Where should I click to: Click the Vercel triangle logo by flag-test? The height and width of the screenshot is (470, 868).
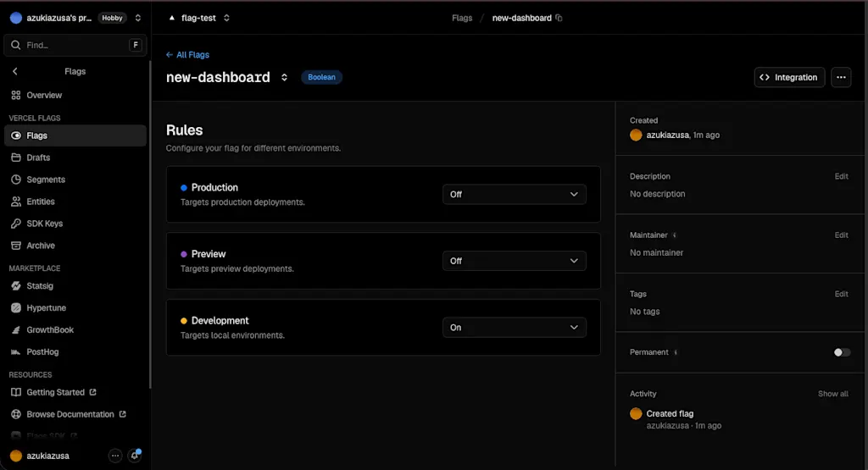point(171,18)
